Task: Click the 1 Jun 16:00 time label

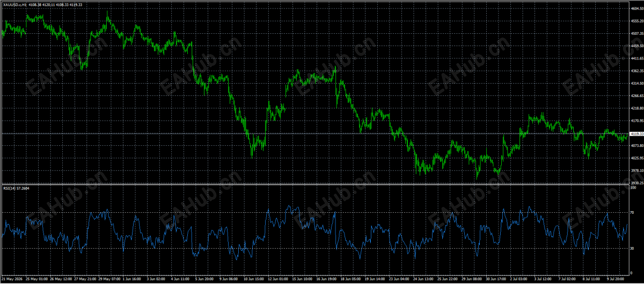Action: [x=132, y=279]
